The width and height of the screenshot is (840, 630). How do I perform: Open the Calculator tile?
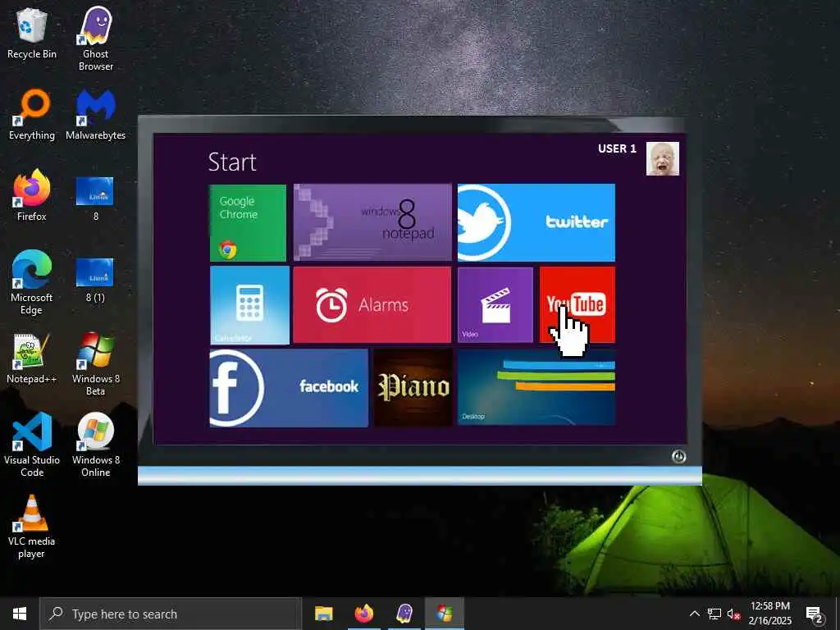249,305
